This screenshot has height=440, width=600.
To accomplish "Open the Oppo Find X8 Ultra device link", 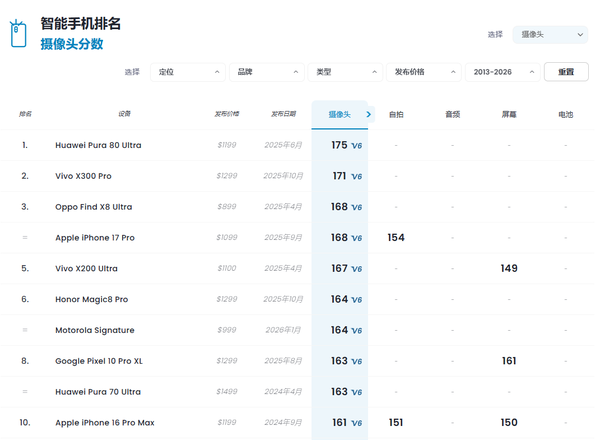I will [x=93, y=207].
